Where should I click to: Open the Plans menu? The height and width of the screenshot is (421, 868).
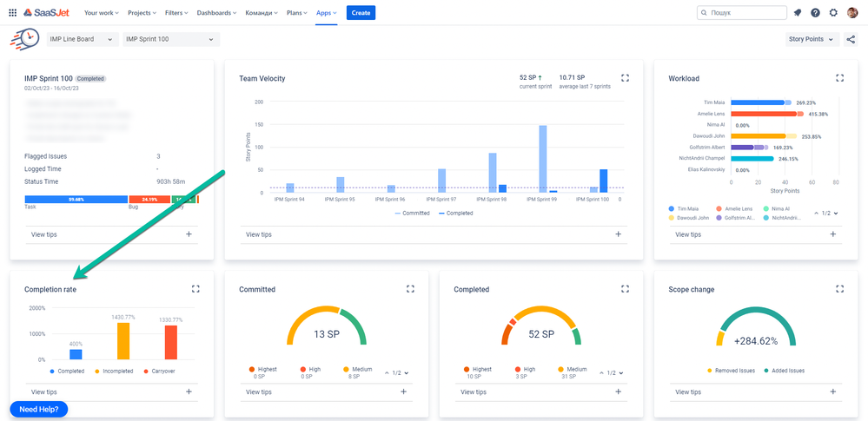pos(297,13)
